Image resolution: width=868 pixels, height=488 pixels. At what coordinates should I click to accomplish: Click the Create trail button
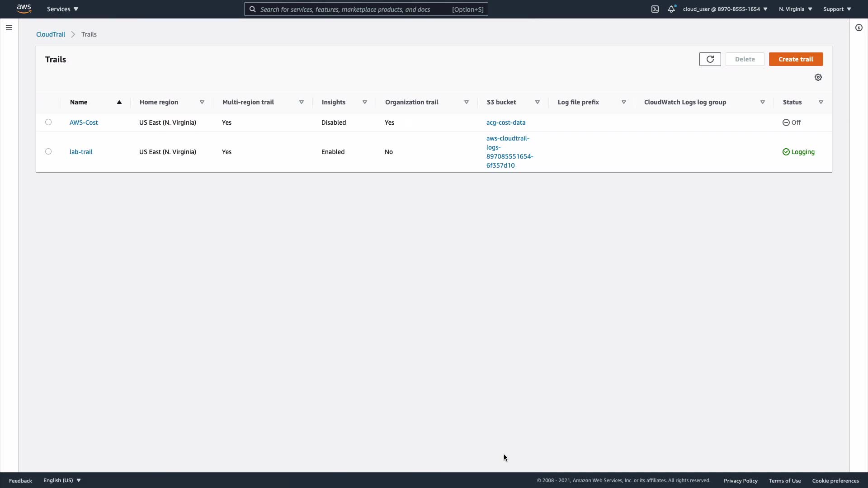tap(796, 59)
